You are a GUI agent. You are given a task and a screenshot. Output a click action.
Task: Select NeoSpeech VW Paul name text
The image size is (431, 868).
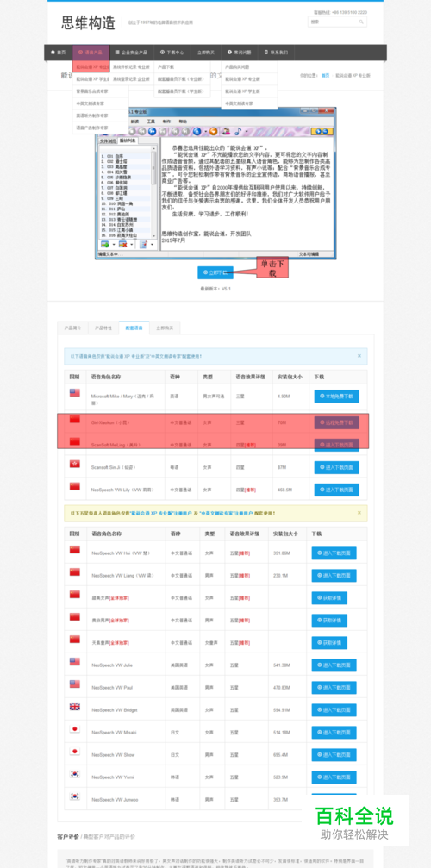point(112,688)
